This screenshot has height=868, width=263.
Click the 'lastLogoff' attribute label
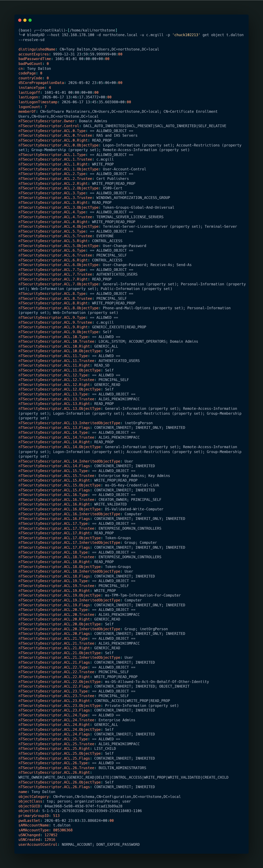(29, 92)
